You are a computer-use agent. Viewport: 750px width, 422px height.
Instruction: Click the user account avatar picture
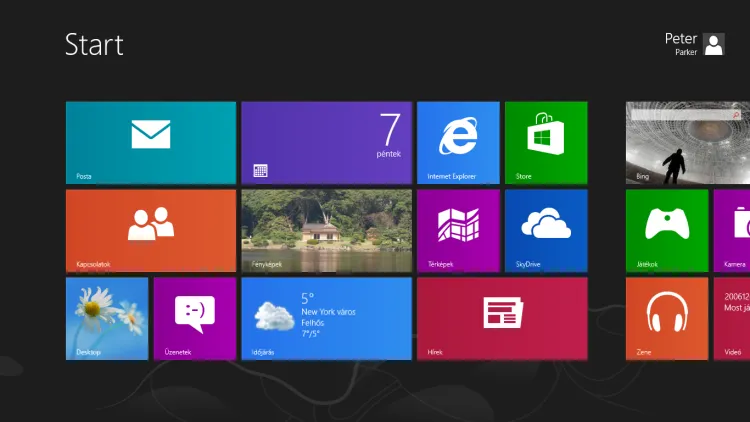point(714,43)
